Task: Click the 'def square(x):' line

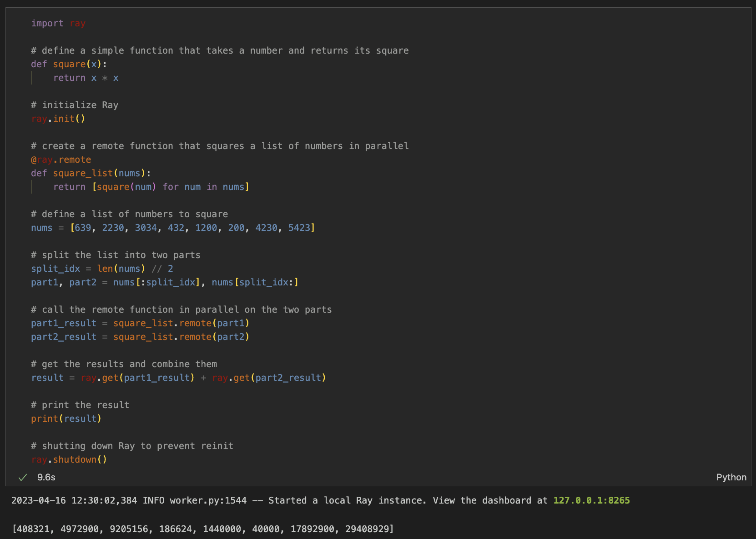Action: tap(69, 64)
